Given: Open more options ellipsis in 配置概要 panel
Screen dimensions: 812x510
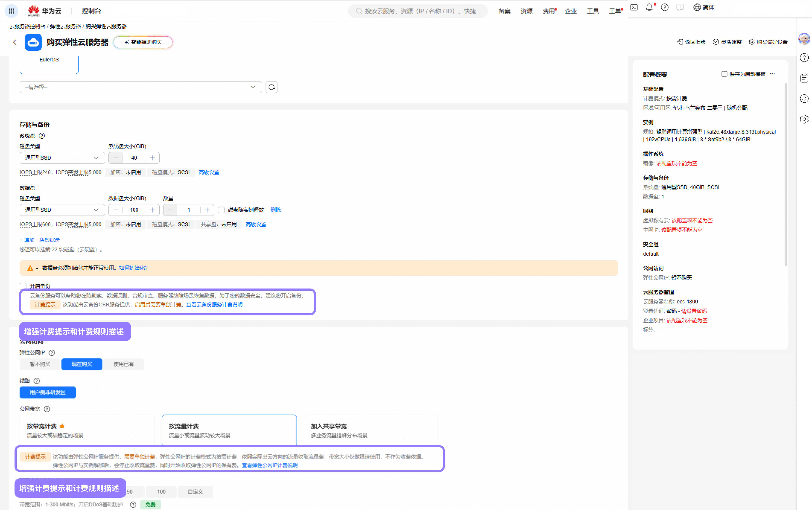Looking at the screenshot, I should tap(773, 74).
